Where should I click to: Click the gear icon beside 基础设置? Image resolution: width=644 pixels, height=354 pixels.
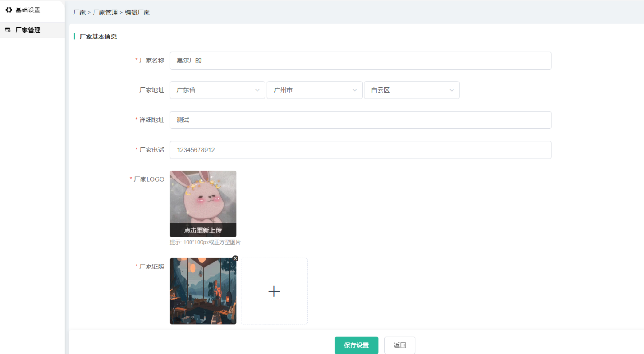8,10
